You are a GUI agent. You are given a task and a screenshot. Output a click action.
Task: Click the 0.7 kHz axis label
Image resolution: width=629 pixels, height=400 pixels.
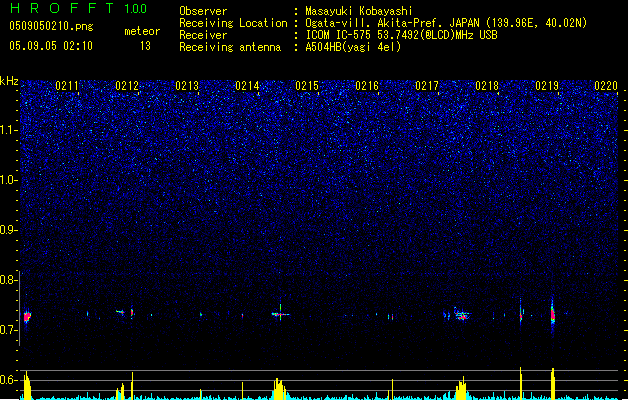[x=8, y=330]
